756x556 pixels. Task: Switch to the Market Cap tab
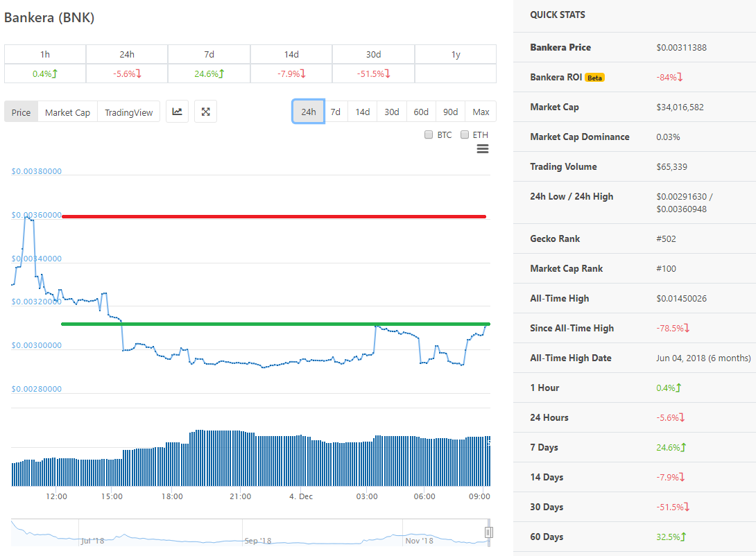click(x=67, y=112)
